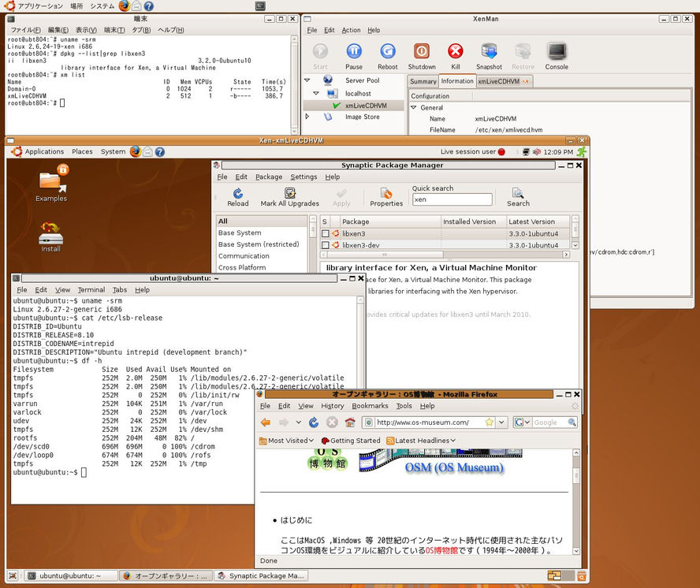The width and height of the screenshot is (700, 588).
Task: Click the horizontal scrollbar in Synaptic package list
Action: (x=385, y=255)
